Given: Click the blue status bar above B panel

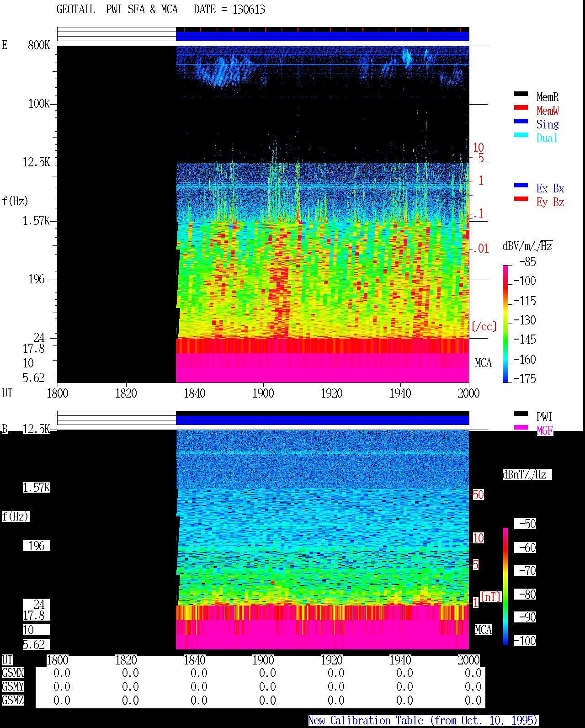Looking at the screenshot, I should pos(322,420).
